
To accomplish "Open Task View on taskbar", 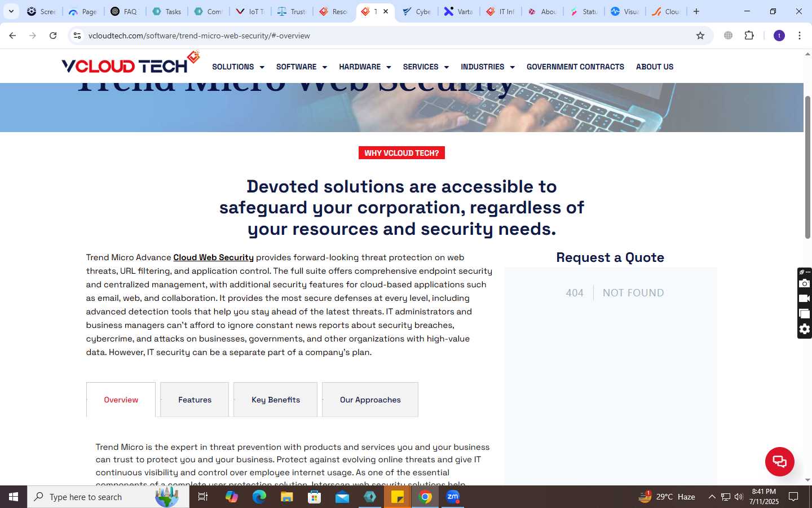I will tap(203, 497).
